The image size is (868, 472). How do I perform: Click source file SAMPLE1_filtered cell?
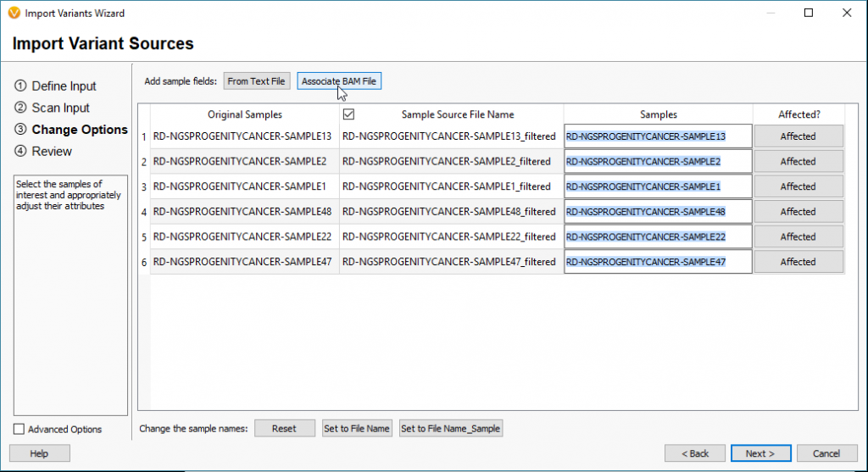point(451,186)
